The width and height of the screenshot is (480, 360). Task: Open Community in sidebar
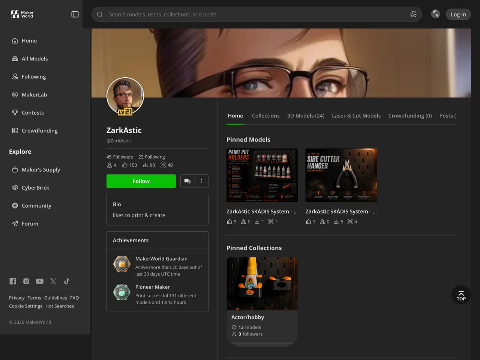pyautogui.click(x=32, y=206)
